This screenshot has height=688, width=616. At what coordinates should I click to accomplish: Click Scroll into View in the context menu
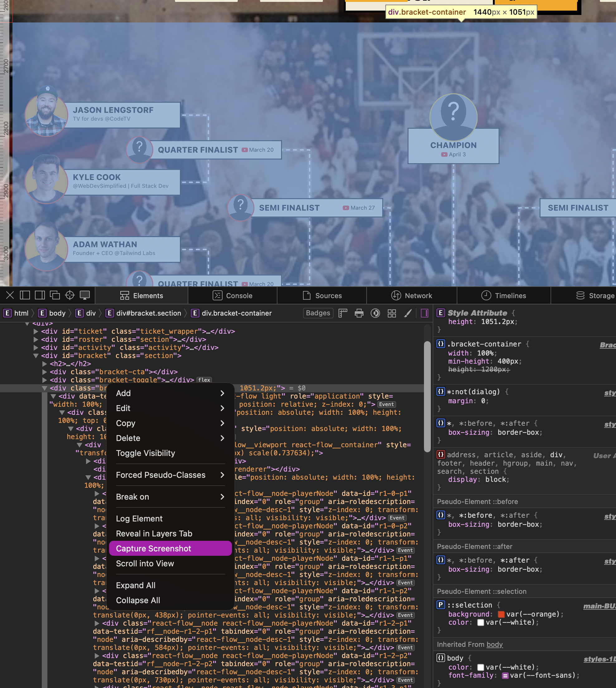click(x=145, y=563)
